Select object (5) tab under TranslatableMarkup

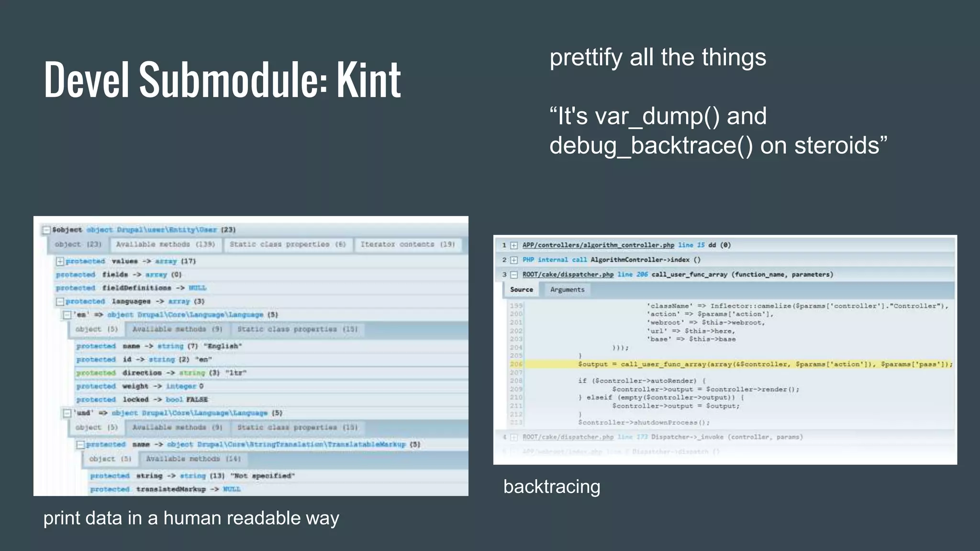coord(110,459)
